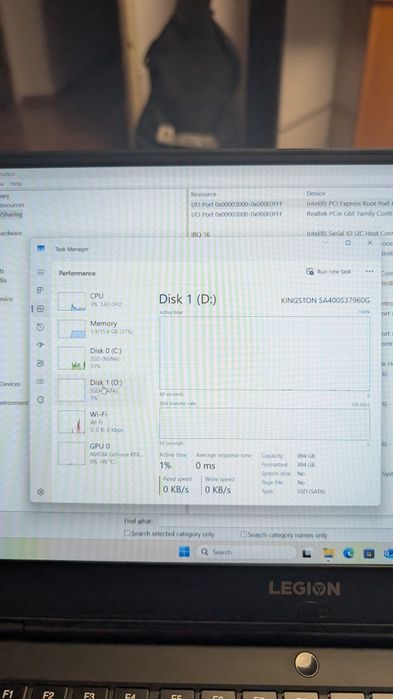The image size is (393, 699).
Task: Open Details page icon in sidebar
Action: click(x=41, y=382)
